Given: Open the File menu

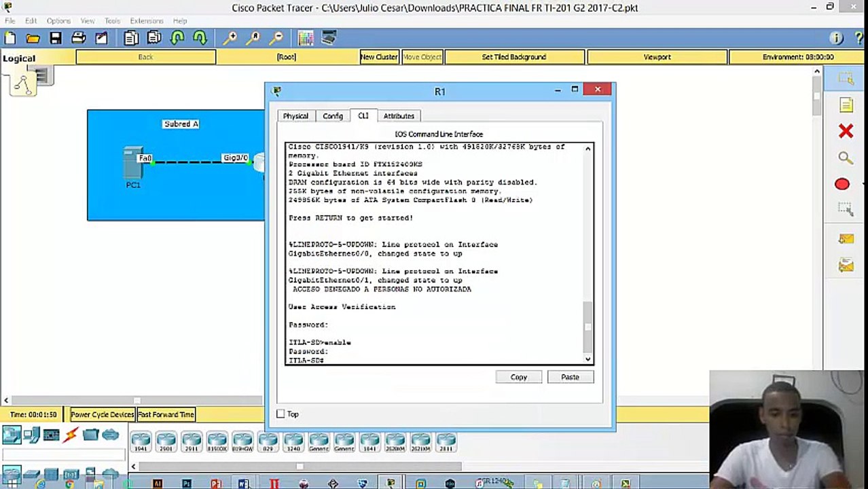Looking at the screenshot, I should coord(10,21).
